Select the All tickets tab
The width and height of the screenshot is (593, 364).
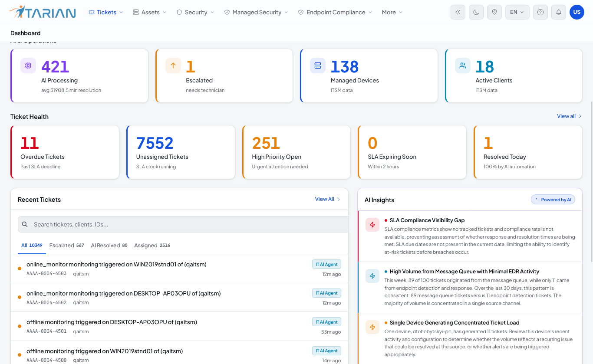[x=32, y=246]
